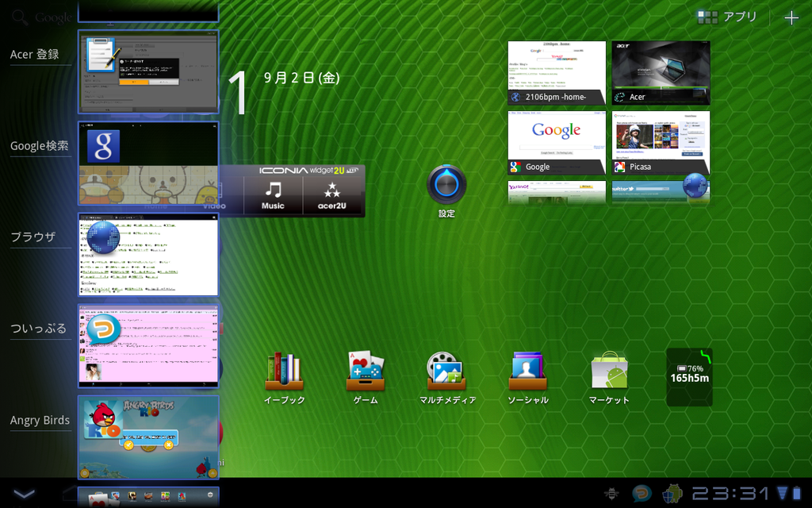Tap the battery status icon
Image resolution: width=812 pixels, height=508 pixels.
(x=796, y=494)
